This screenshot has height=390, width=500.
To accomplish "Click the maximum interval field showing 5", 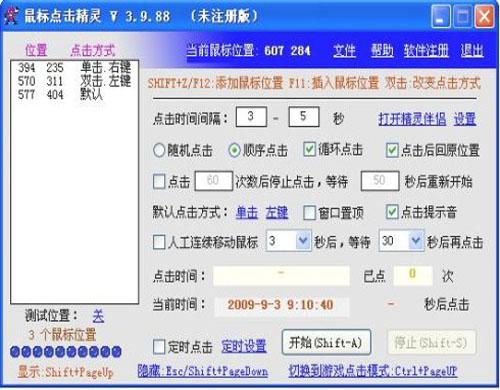I will click(x=304, y=117).
